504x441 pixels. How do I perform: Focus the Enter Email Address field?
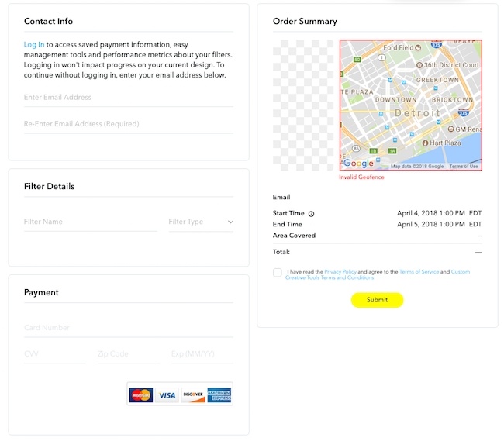click(x=129, y=98)
